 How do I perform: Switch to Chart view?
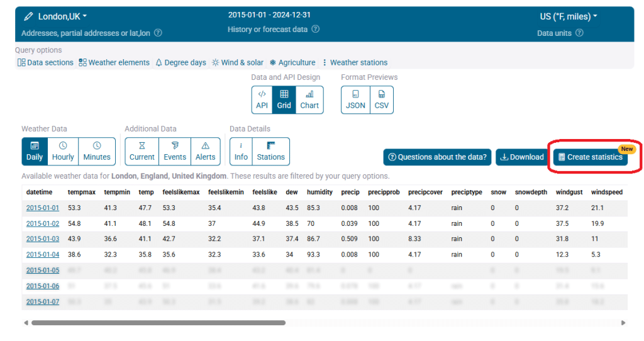tap(309, 100)
